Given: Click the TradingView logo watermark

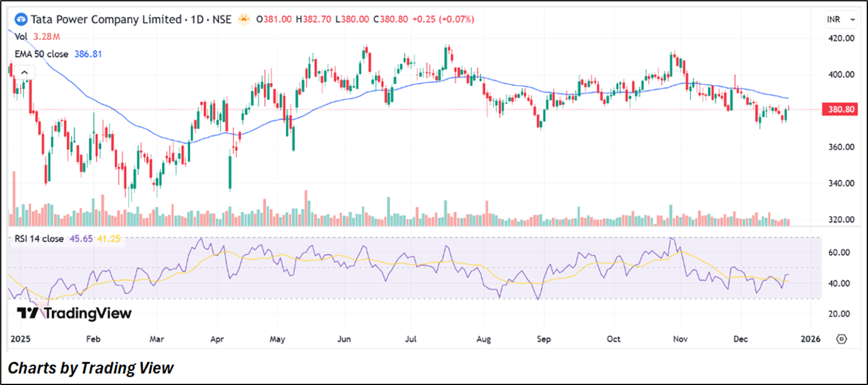Looking at the screenshot, I should [x=73, y=314].
